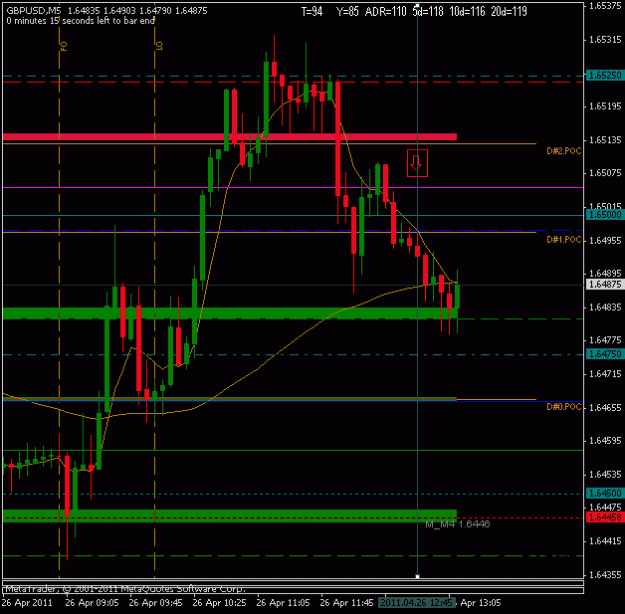This screenshot has height=614, width=625.
Task: Click the 26 Apr 2011 time axis label
Action: coord(27,602)
